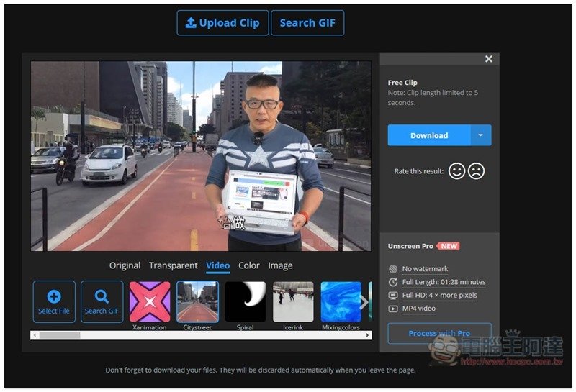This screenshot has width=576, height=392.
Task: Select the Color background tab
Action: point(249,265)
